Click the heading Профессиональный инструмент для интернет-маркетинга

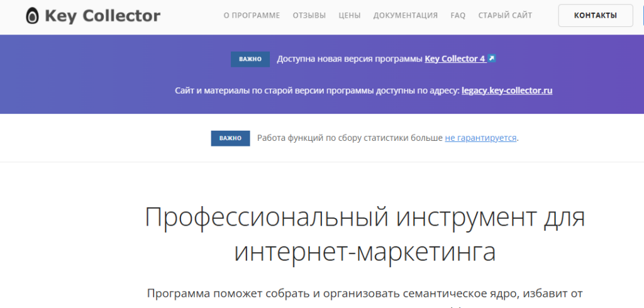pos(365,234)
